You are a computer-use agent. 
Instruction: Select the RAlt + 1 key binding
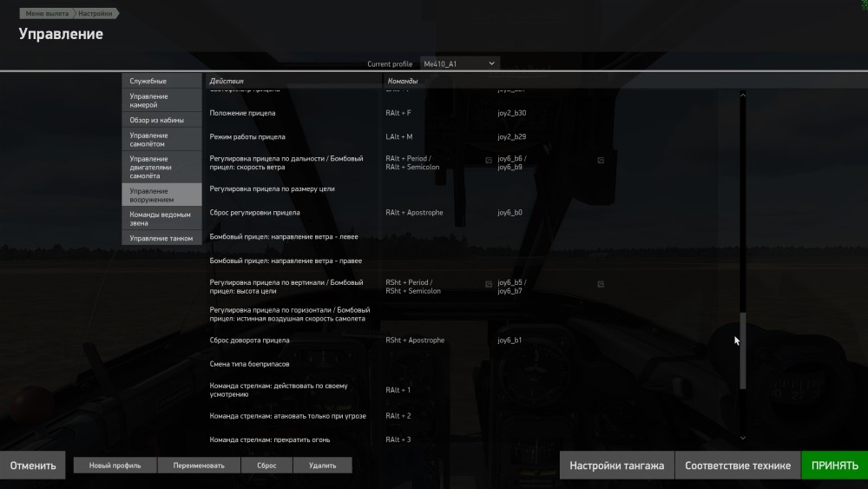(398, 391)
